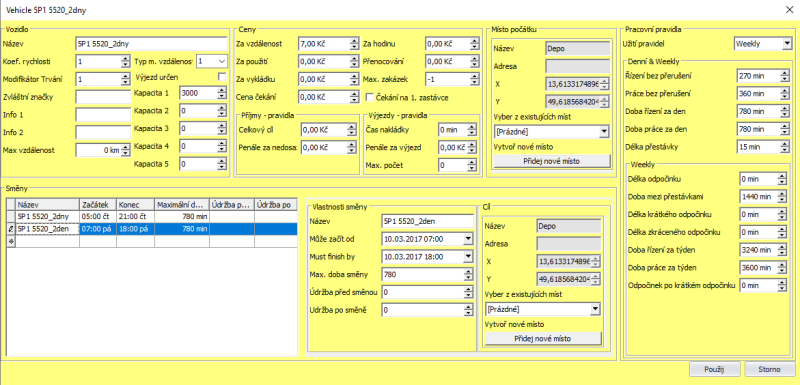Close the Vehicle SP1 5520_2dny dialog
Image resolution: width=800 pixels, height=385 pixels.
point(789,9)
